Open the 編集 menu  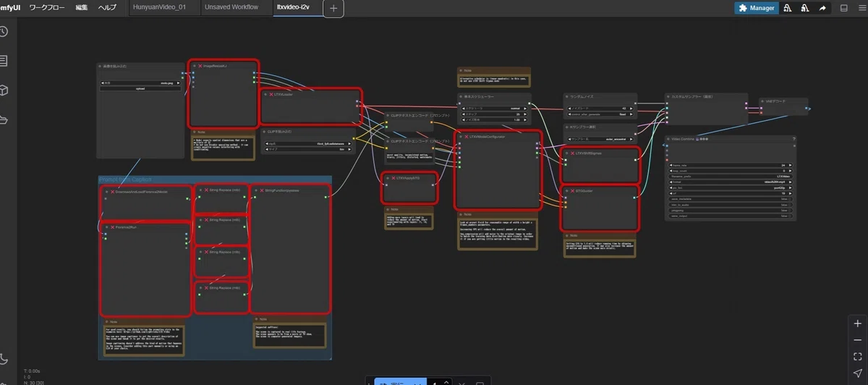tap(82, 8)
